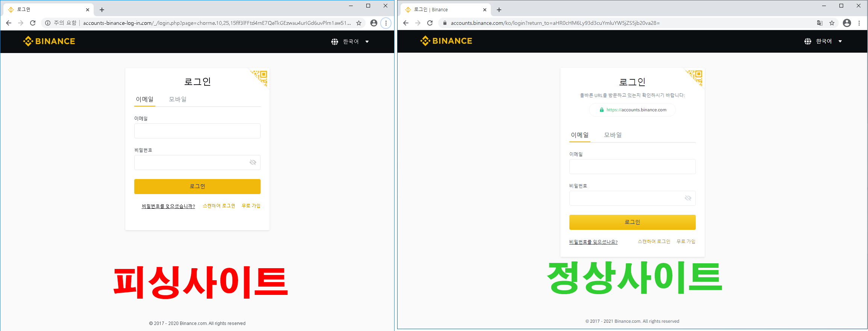This screenshot has height=331, width=868.
Task: Click 무료 가입 link in left window
Action: point(251,206)
